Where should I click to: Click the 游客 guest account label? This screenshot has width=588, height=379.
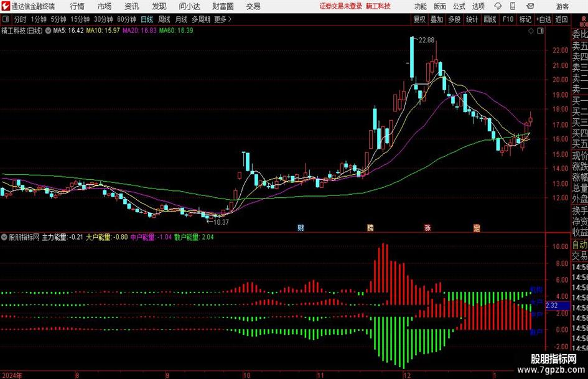click(562, 6)
